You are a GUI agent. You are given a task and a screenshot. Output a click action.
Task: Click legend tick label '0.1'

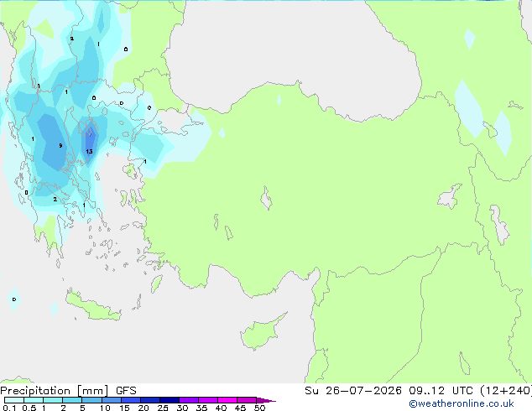point(9,408)
